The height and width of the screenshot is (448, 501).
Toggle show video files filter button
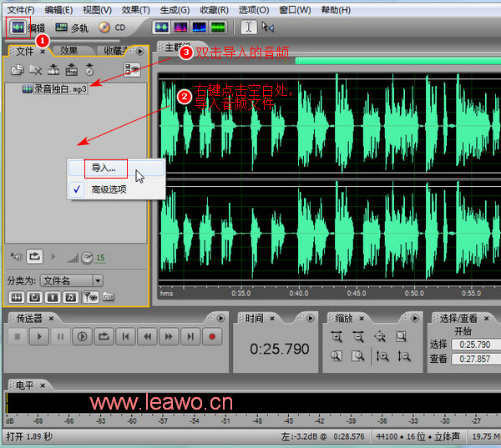(53, 298)
